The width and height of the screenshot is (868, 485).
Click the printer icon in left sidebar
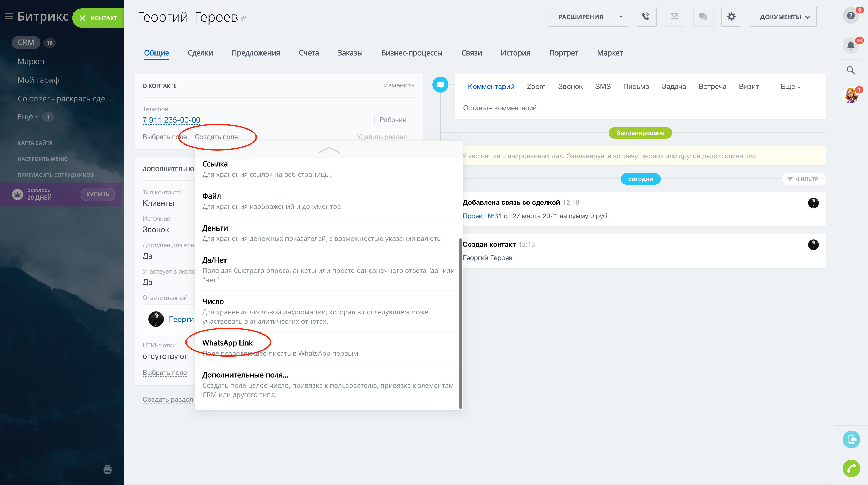coord(107,469)
